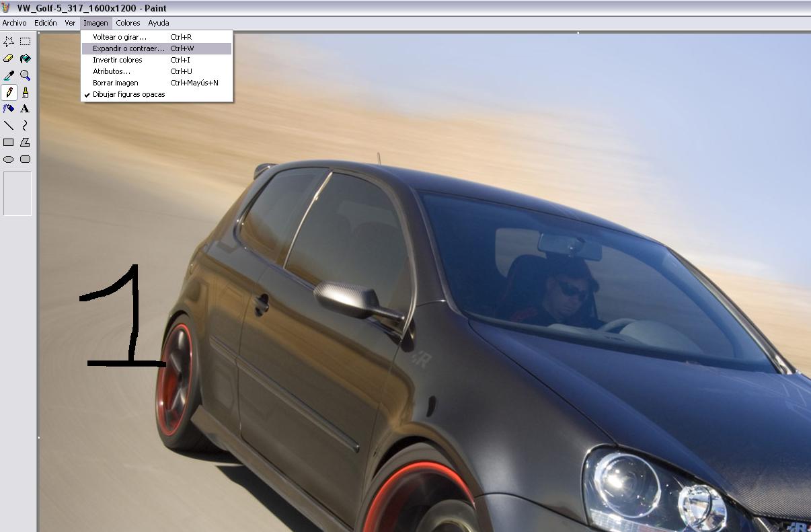Viewport: 811px width, 532px height.
Task: Choose Borrar imagen menu option
Action: pos(157,83)
